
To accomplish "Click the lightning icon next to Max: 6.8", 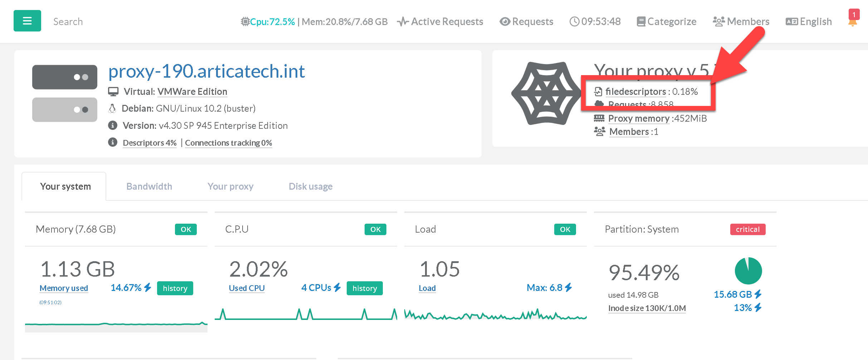I will [569, 288].
